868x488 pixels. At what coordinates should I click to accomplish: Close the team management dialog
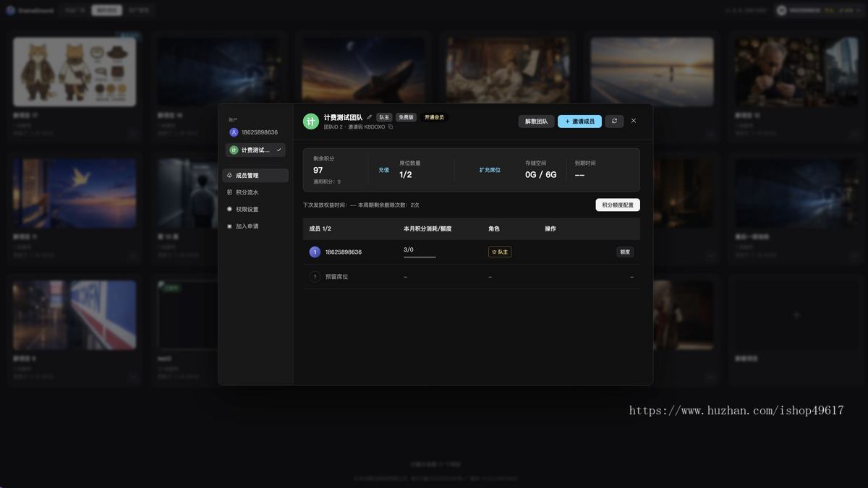pos(634,121)
